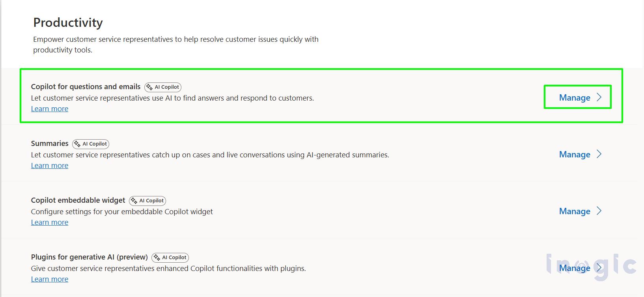This screenshot has height=297, width=644.
Task: Expand the chevron next to Manage for Summaries
Action: 599,154
